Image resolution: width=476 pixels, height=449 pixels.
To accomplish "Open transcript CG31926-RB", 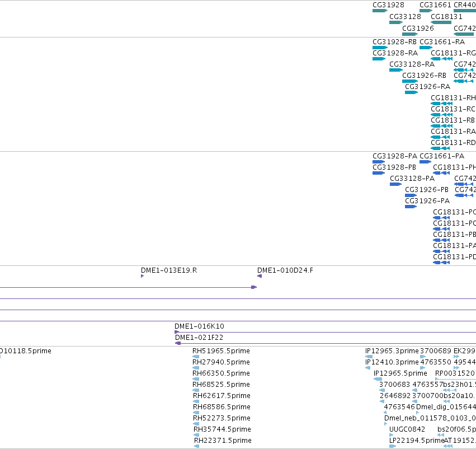I will [410, 81].
